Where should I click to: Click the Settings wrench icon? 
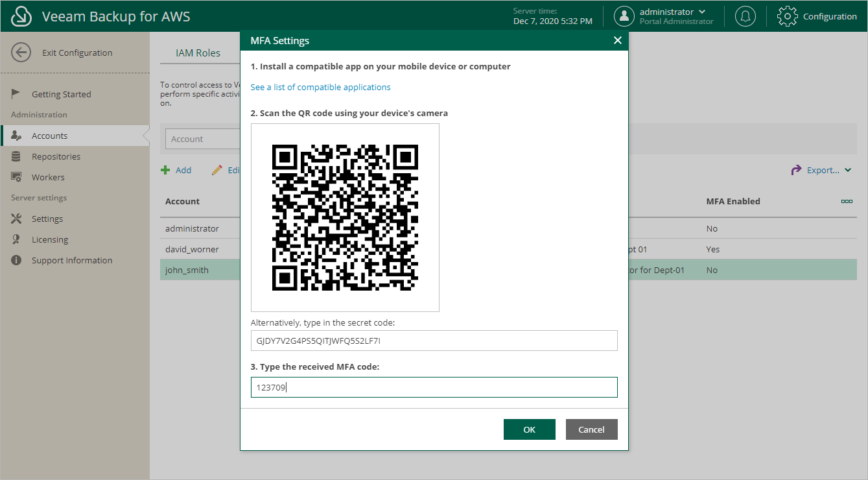coord(16,219)
